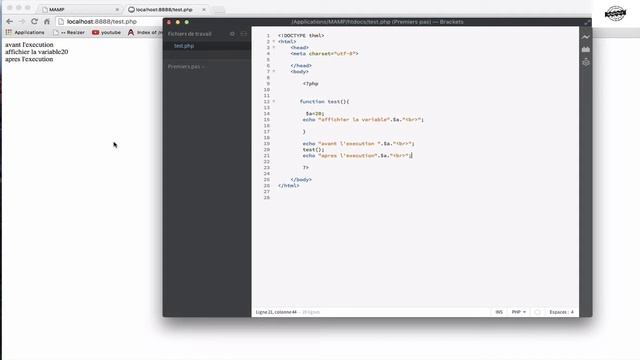Image resolution: width=640 pixels, height=360 pixels.
Task: Click the DOCTYPE html line
Action: click(301, 36)
